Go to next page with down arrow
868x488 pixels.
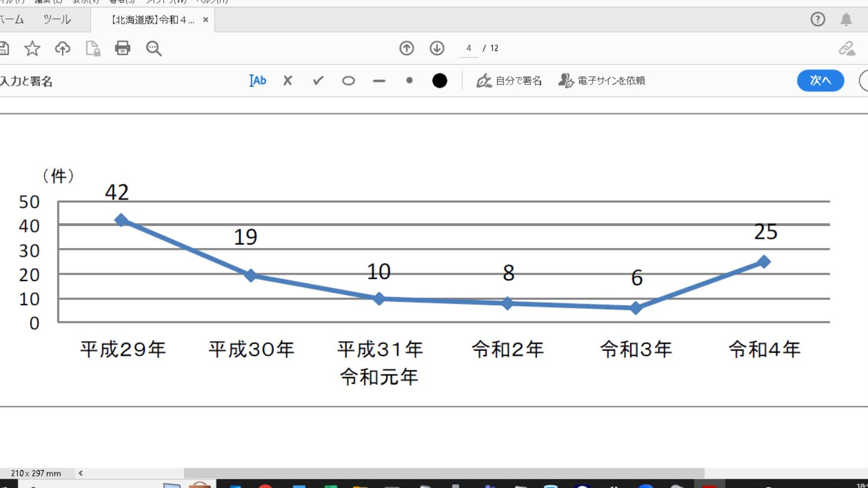437,49
